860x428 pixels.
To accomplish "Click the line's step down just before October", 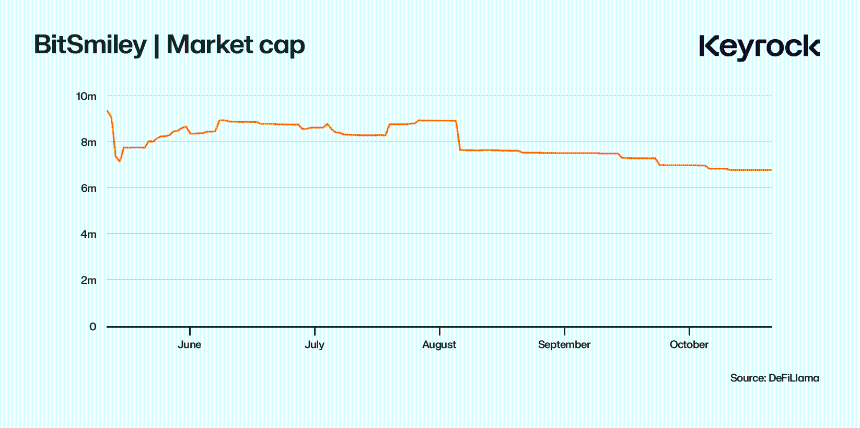I will pyautogui.click(x=658, y=162).
